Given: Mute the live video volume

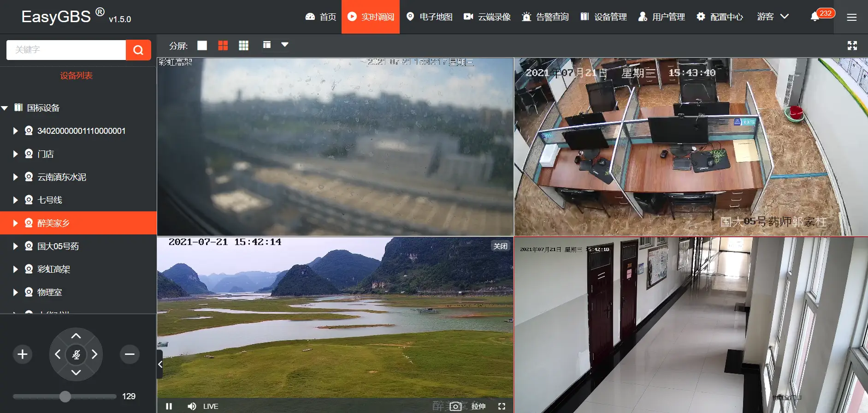Looking at the screenshot, I should (x=192, y=406).
